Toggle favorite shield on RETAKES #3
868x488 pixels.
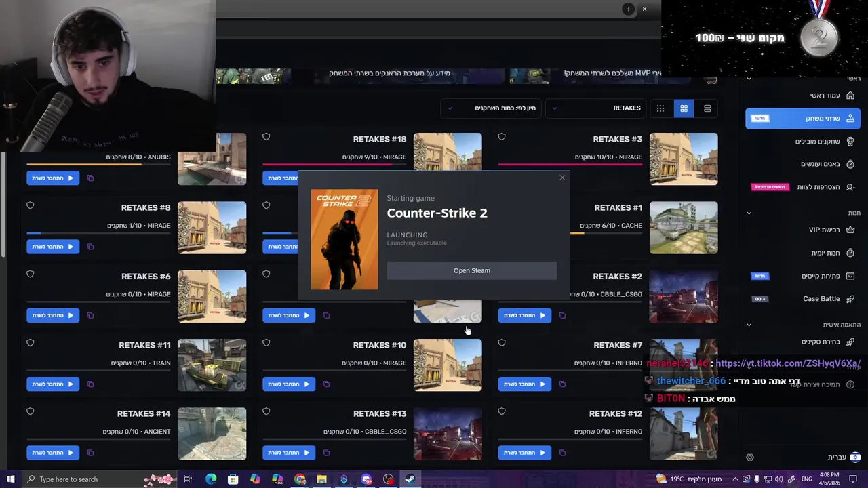(x=502, y=137)
